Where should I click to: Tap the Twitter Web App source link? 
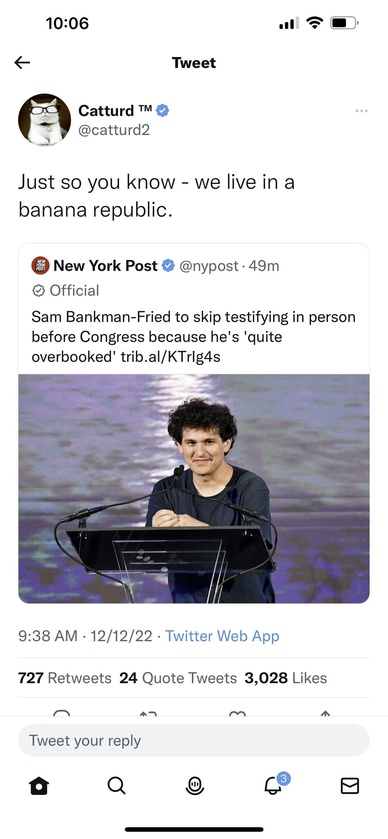[222, 636]
